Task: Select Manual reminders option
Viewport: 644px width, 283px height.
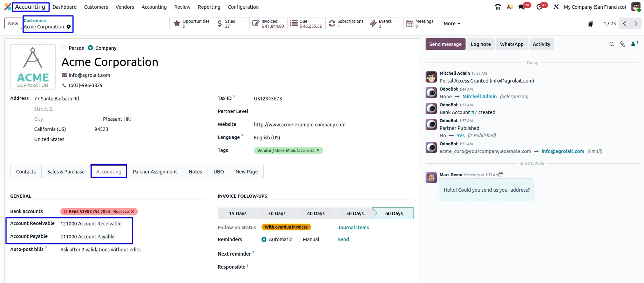Action: point(298,239)
